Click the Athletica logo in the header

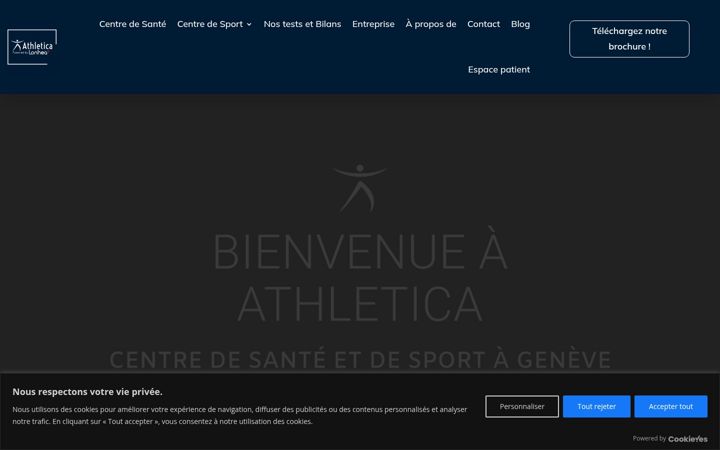(x=32, y=47)
